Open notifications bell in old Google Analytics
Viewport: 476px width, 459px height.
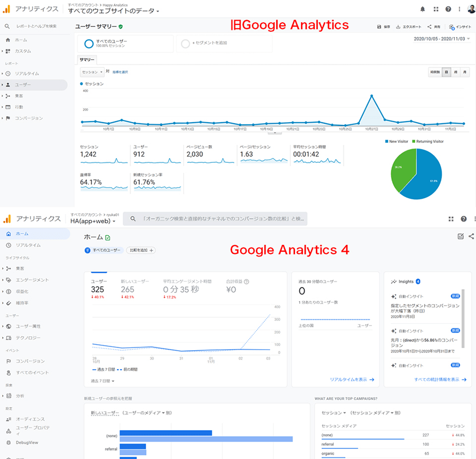coord(423,9)
